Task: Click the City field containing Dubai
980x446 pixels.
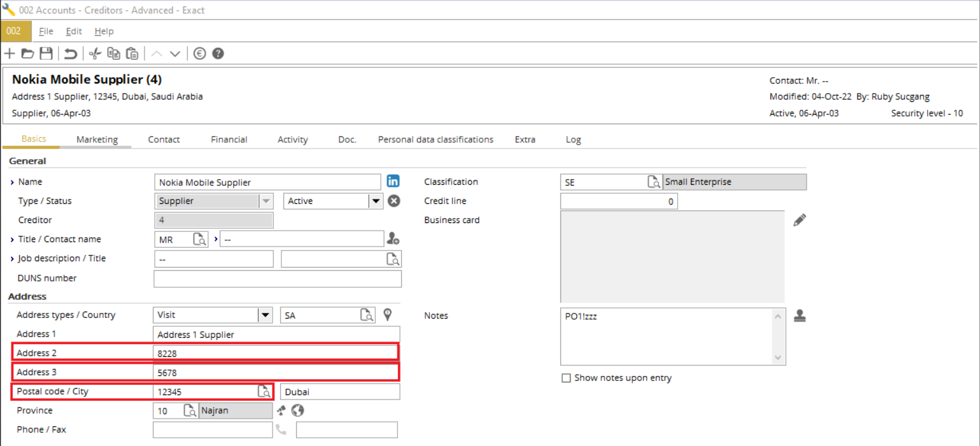Action: pos(340,391)
